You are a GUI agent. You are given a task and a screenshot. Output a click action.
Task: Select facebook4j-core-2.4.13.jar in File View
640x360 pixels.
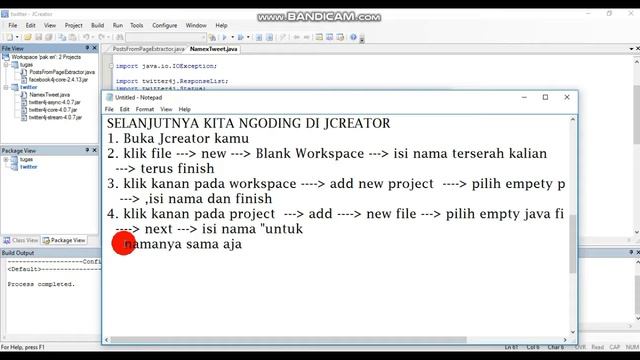(x=58, y=80)
